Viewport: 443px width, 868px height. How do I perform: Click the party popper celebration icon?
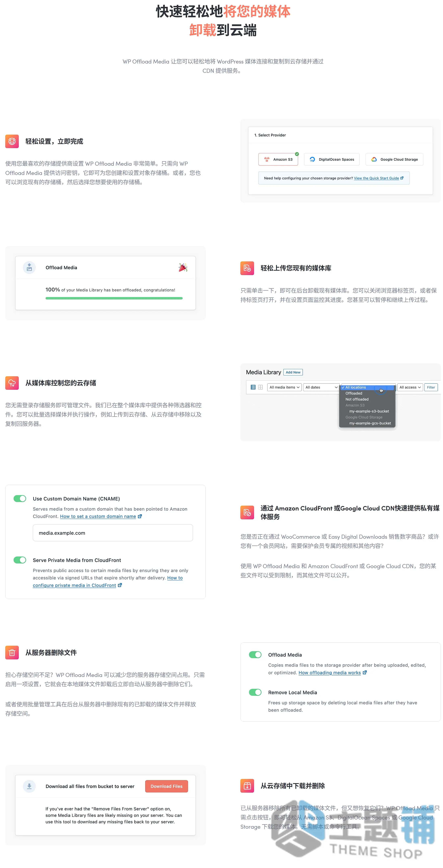point(183,268)
